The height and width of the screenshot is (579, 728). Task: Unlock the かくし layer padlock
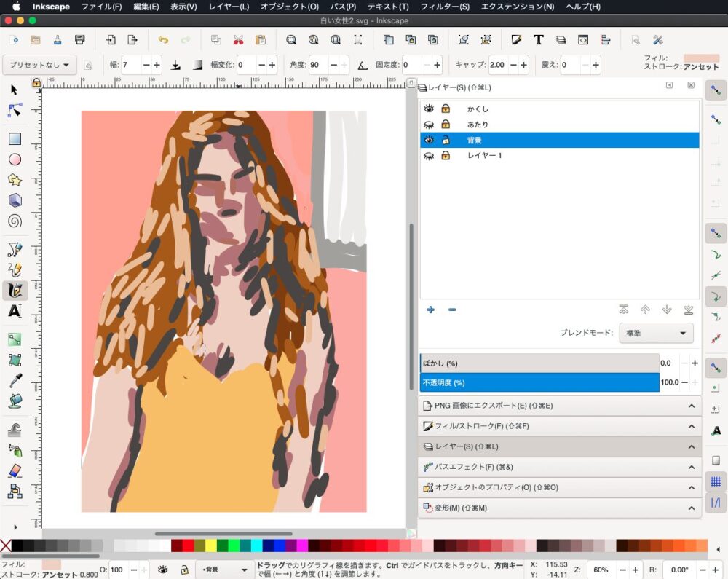[446, 109]
